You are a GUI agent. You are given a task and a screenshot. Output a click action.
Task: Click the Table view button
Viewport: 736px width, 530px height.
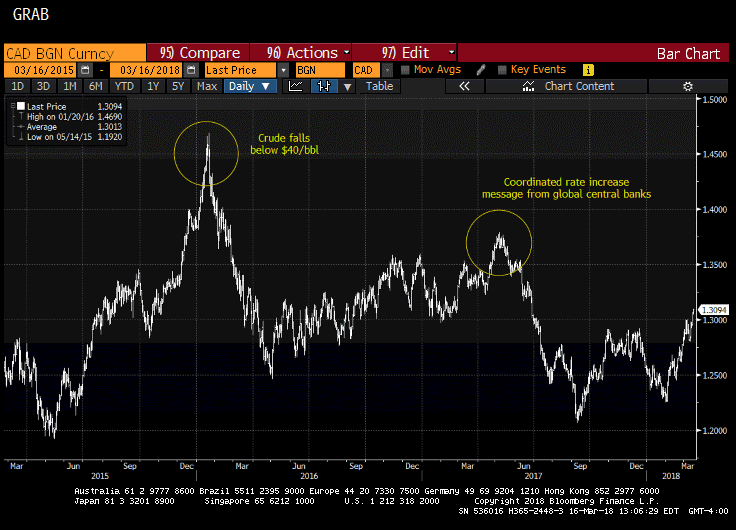(x=379, y=86)
